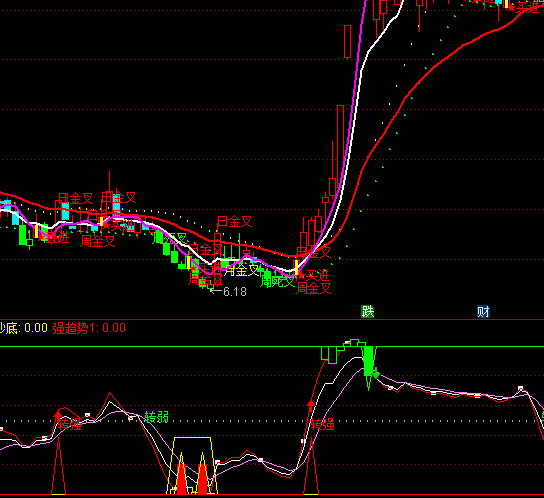Open the blue 财 info icon
Viewport: 544px width, 498px height.
483,312
